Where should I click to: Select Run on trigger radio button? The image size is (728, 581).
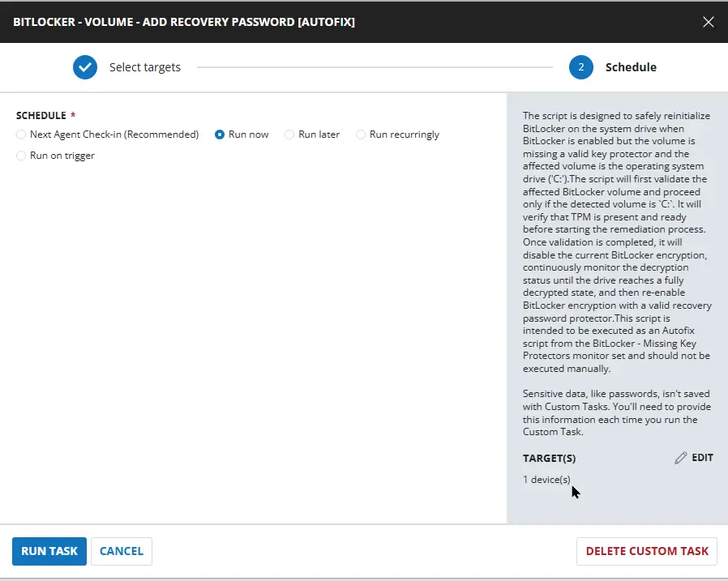click(21, 156)
